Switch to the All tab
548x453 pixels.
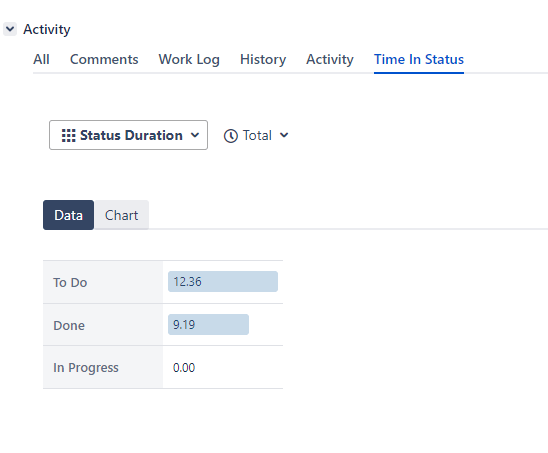click(41, 59)
